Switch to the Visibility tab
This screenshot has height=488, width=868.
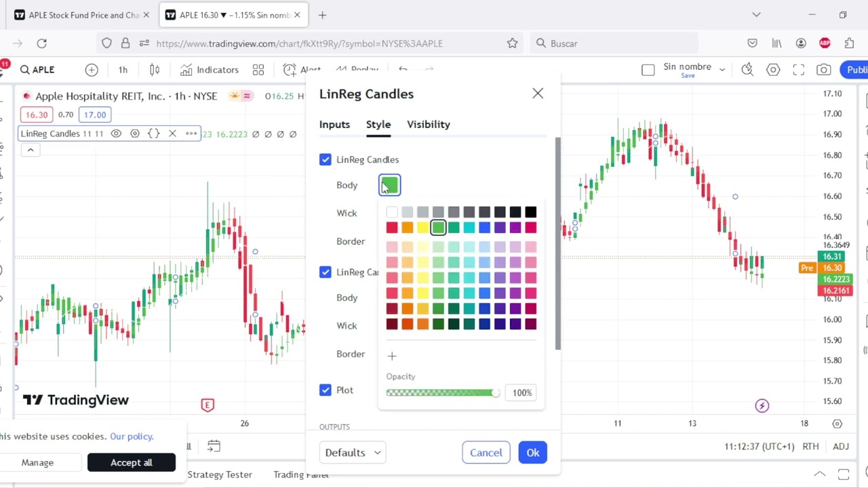pyautogui.click(x=428, y=124)
